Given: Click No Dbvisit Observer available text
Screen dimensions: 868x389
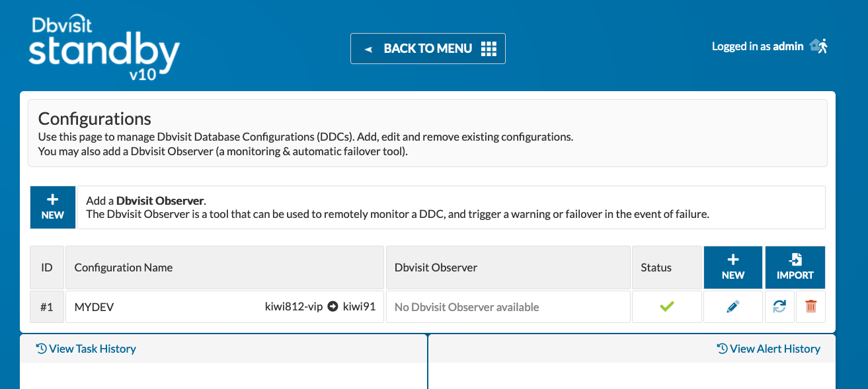Looking at the screenshot, I should tap(467, 307).
